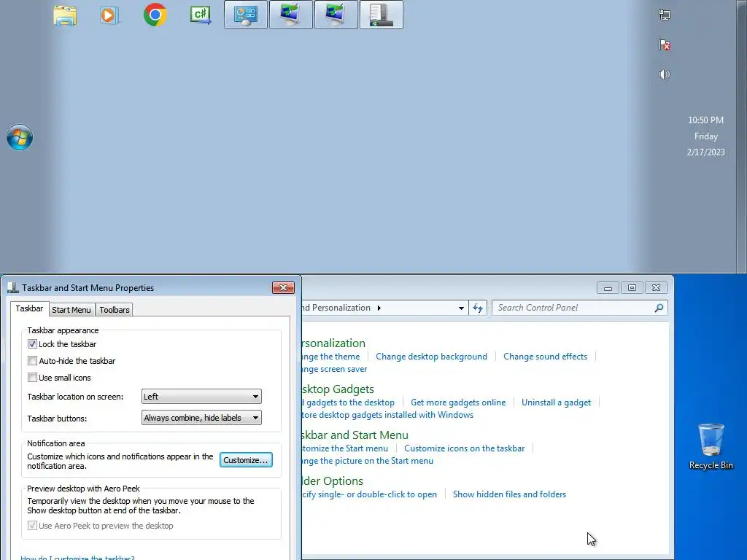747x560 pixels.
Task: Click restore desktop gadgets installed link
Action: pos(388,415)
